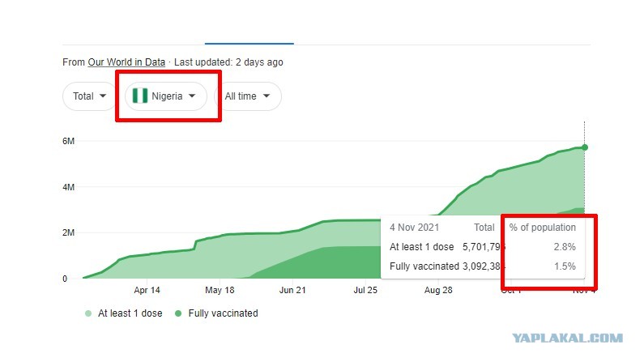The height and width of the screenshot is (362, 644).
Task: Open the Our World in Data link
Action: 126,62
